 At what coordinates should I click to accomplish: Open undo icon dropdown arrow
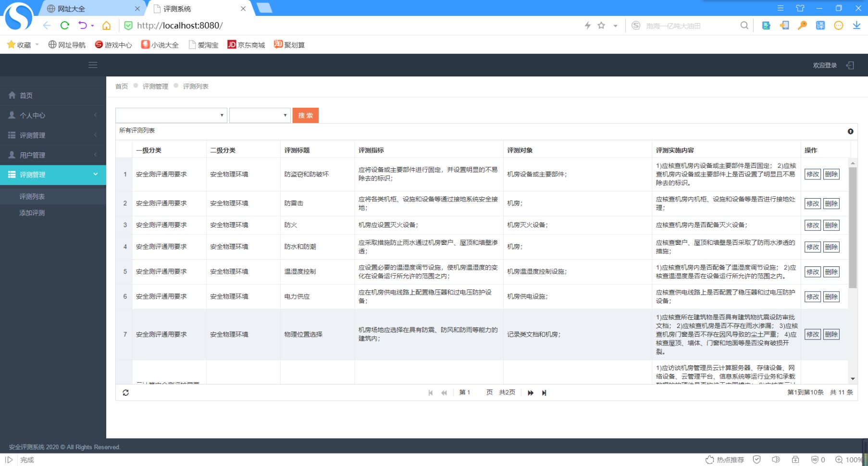92,26
